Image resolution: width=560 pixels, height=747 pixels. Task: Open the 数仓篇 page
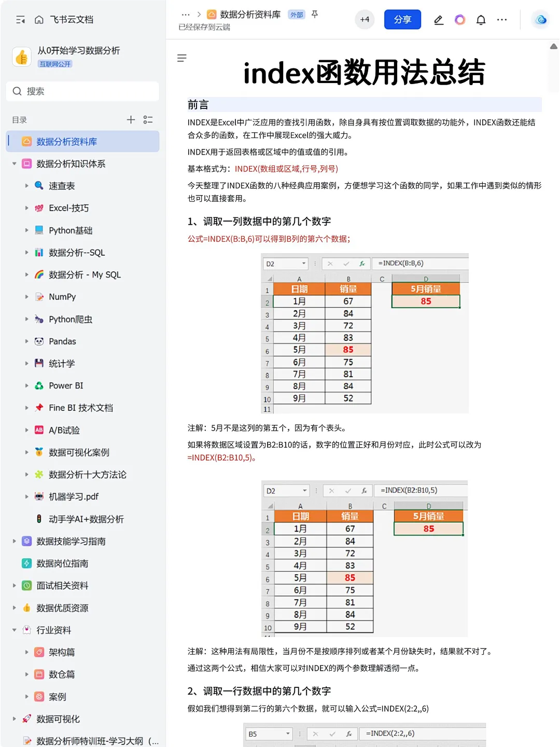point(62,674)
